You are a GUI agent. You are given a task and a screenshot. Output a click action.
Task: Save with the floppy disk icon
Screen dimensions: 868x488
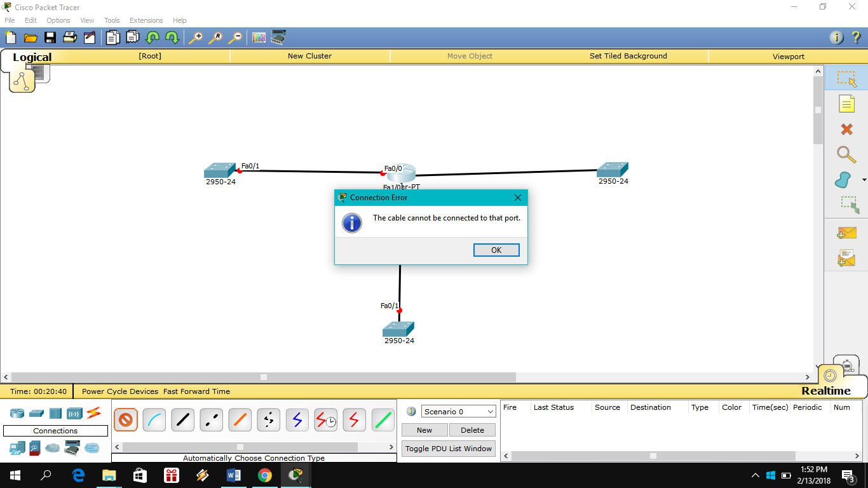50,37
